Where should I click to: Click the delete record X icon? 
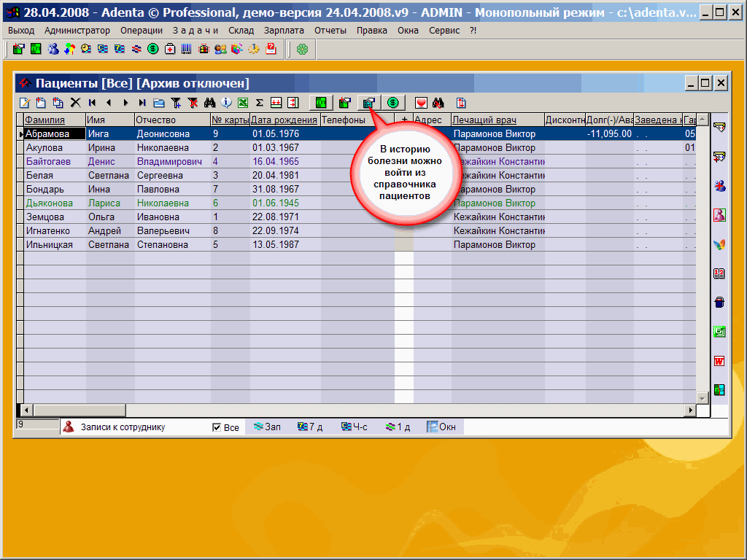point(75,103)
